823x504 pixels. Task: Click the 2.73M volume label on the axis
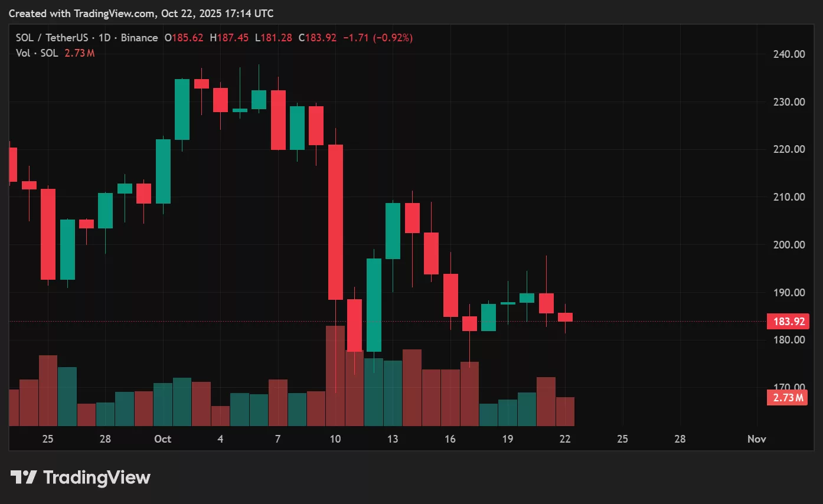pyautogui.click(x=788, y=397)
